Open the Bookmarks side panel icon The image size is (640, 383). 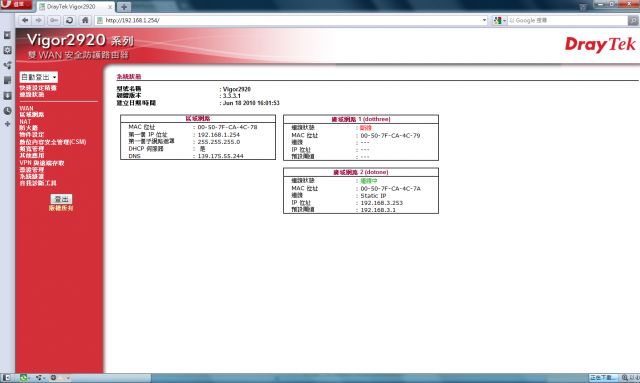coord(7,35)
